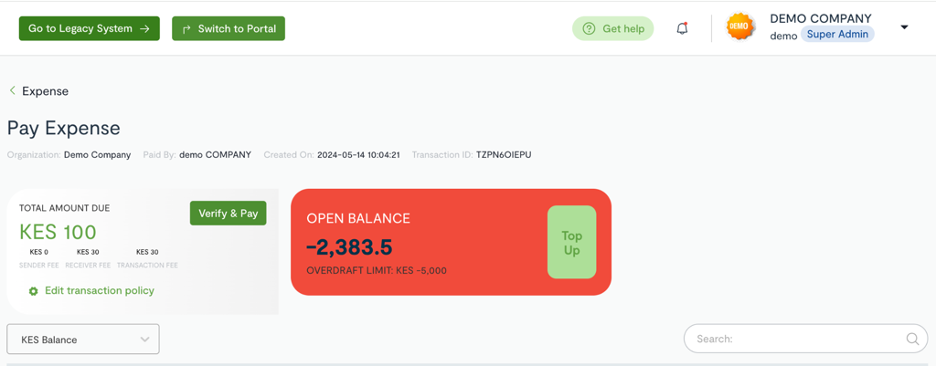Click the back chevron next to Expense
The image size is (936, 366).
tap(12, 91)
